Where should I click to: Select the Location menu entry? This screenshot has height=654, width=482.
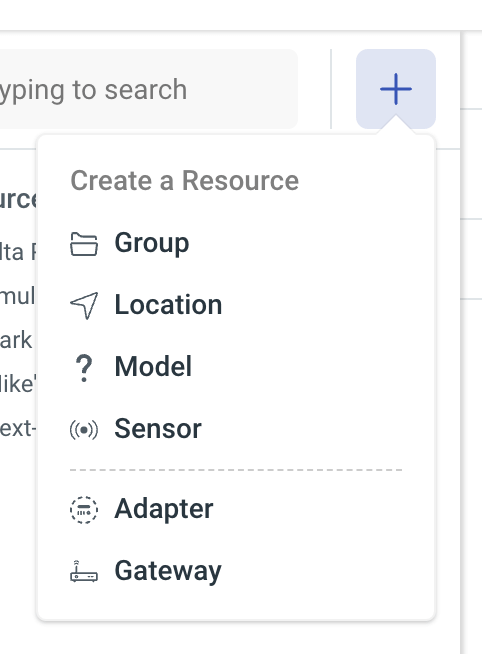[236, 305]
